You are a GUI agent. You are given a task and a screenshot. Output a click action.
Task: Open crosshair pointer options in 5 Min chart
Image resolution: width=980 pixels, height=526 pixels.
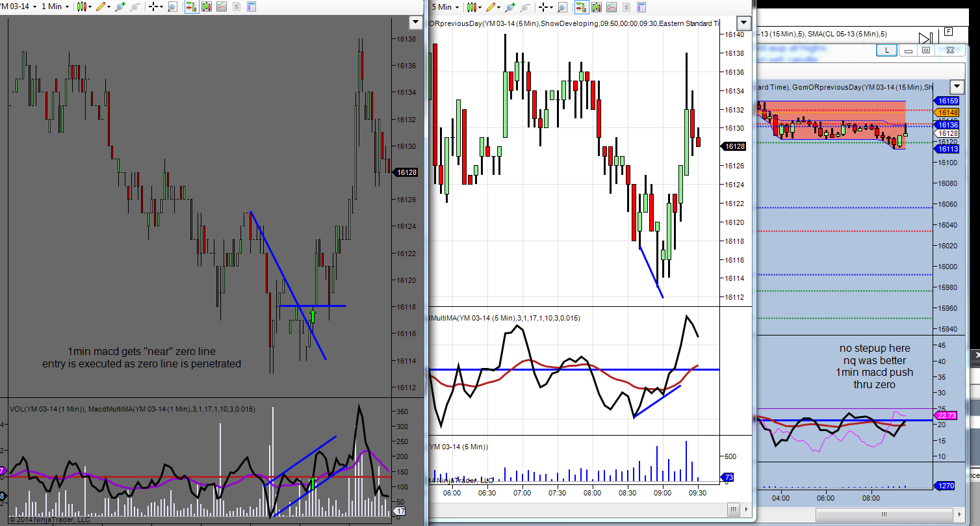click(546, 7)
